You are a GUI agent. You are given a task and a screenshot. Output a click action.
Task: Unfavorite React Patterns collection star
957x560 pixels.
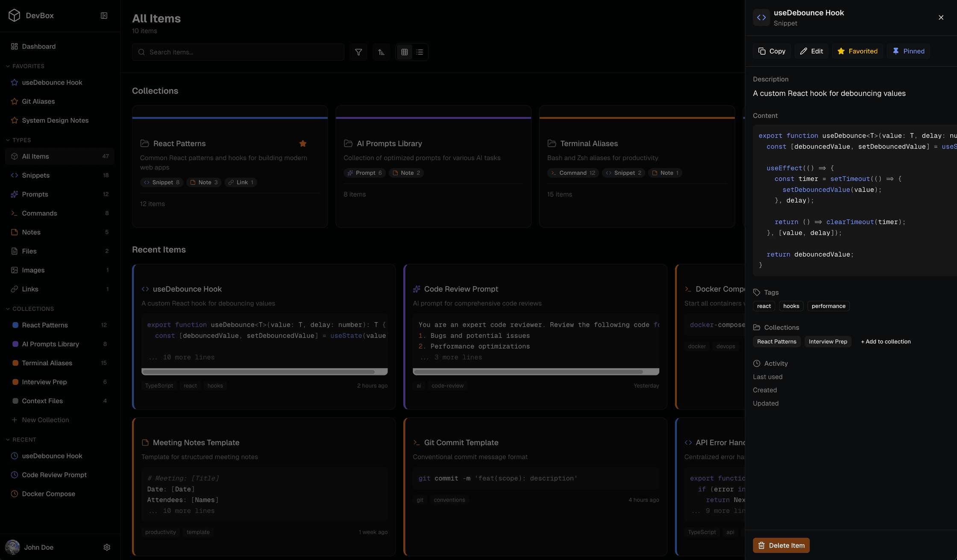coord(303,144)
